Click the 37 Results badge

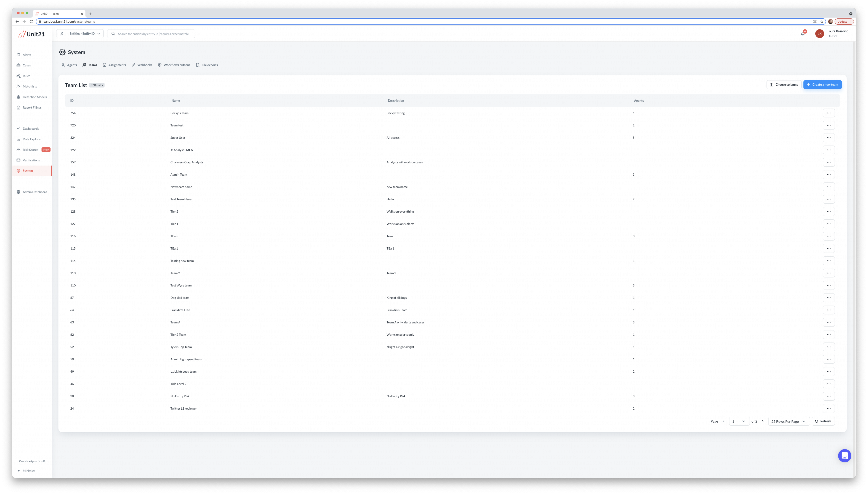(97, 85)
